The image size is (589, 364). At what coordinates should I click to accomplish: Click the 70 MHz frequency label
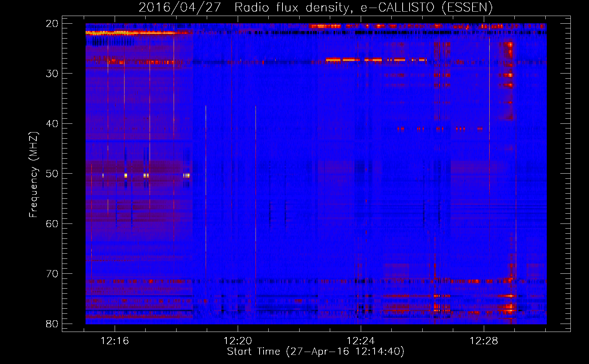click(x=52, y=274)
